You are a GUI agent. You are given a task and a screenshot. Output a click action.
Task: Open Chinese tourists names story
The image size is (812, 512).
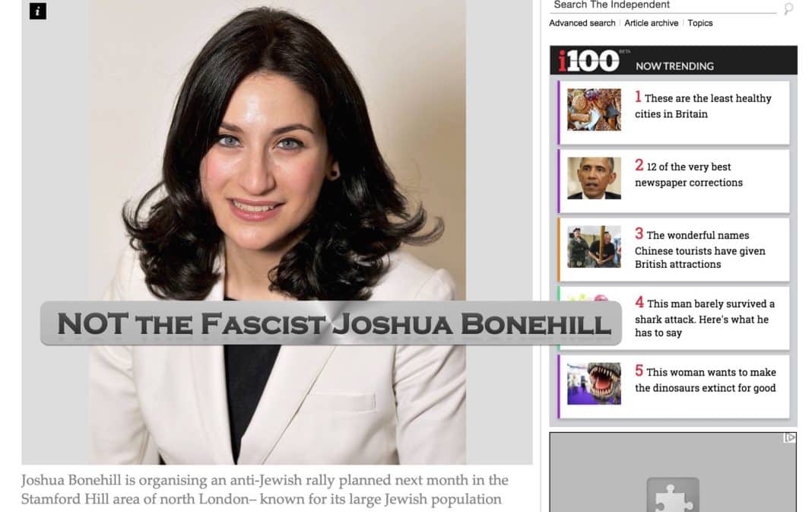(x=699, y=250)
